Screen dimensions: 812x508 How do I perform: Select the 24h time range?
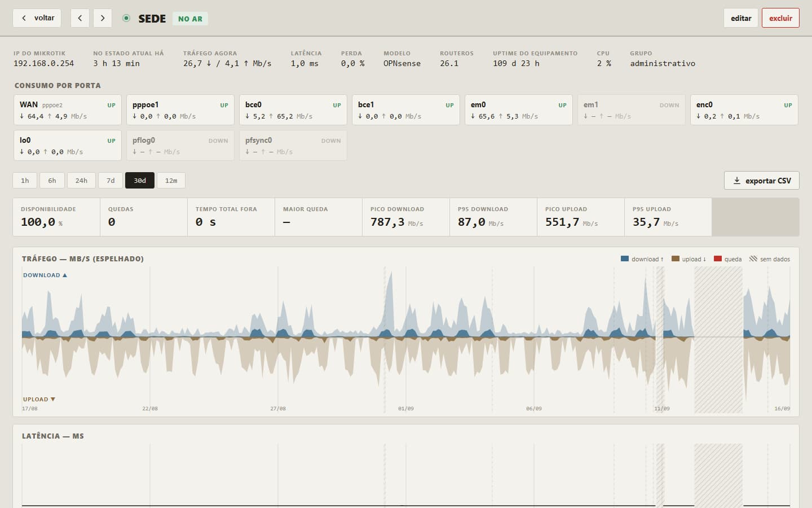[81, 181]
